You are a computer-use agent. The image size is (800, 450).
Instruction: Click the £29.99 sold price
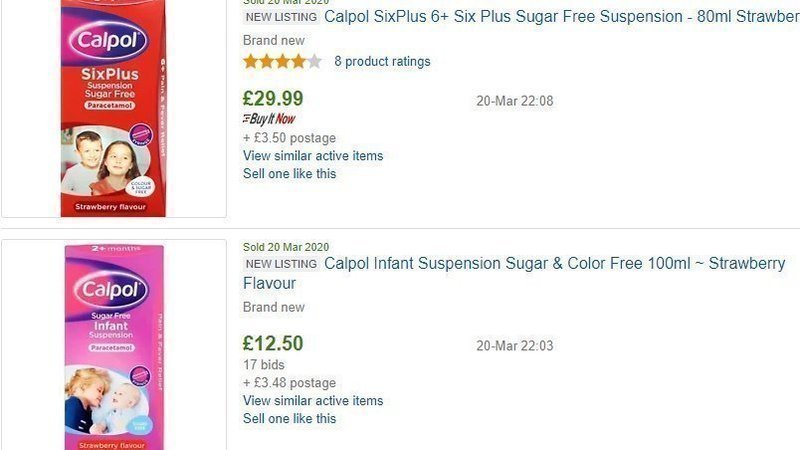[273, 99]
